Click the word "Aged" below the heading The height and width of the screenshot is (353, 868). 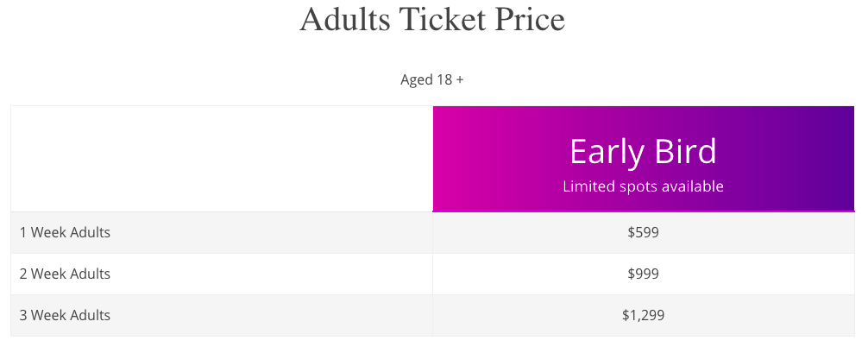[416, 80]
